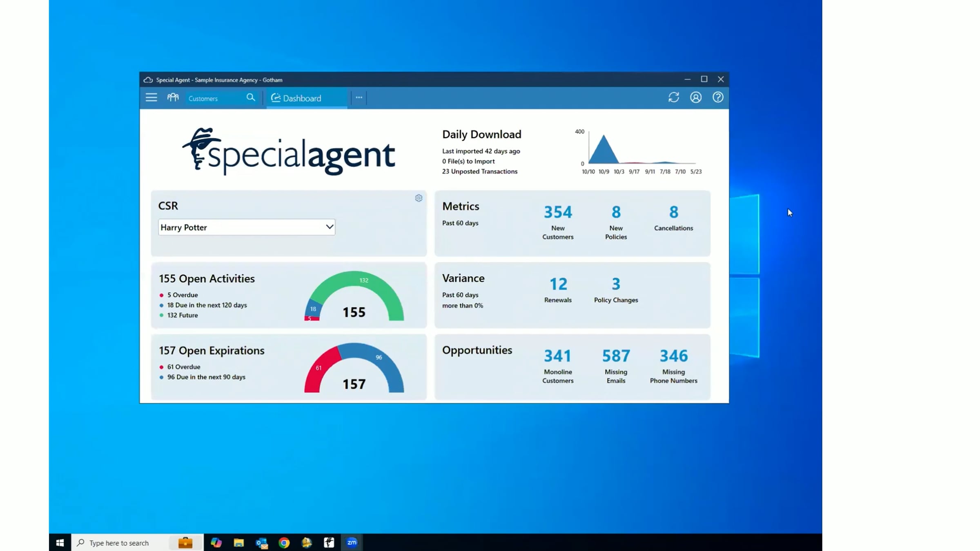Click the 23 Unposted Transactions link

point(479,171)
